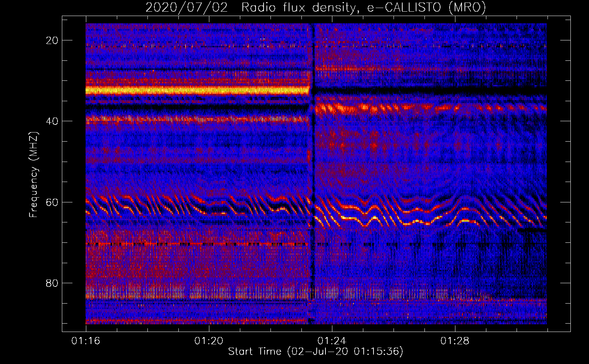Click the '01:20' time tick label

[x=209, y=341]
